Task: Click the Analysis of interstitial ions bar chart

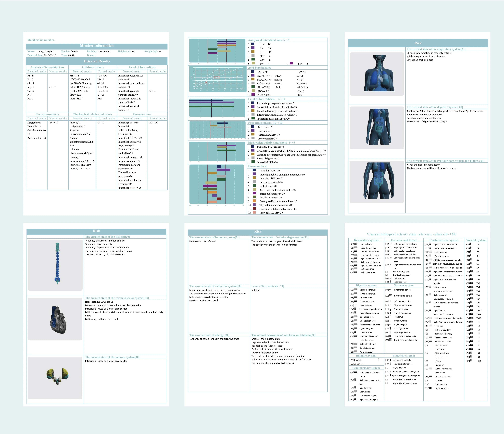Action: click(217, 51)
